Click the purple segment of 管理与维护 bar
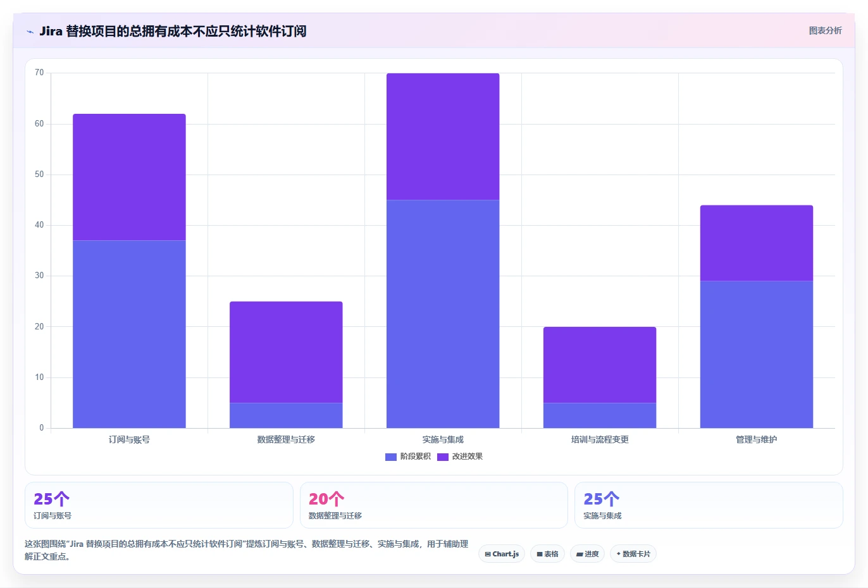 [757, 243]
